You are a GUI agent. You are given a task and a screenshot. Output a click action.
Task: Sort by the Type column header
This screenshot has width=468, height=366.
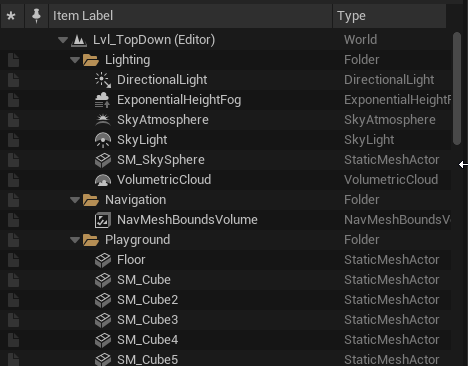point(389,16)
